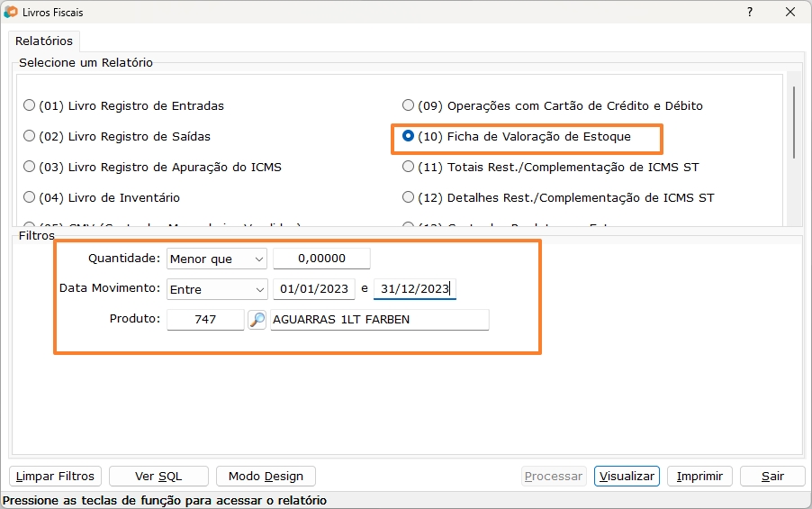Click the start date field 01/01/2023
812x509 pixels.
point(313,290)
